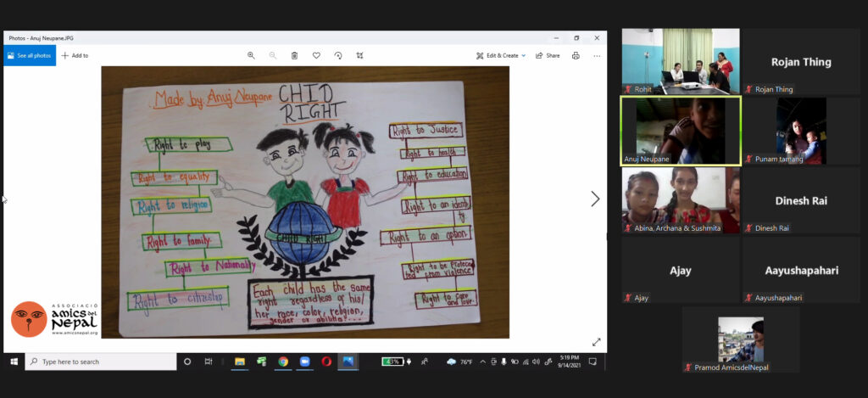Open File Explorer from taskbar
Image resolution: width=868 pixels, height=398 pixels.
click(x=240, y=362)
